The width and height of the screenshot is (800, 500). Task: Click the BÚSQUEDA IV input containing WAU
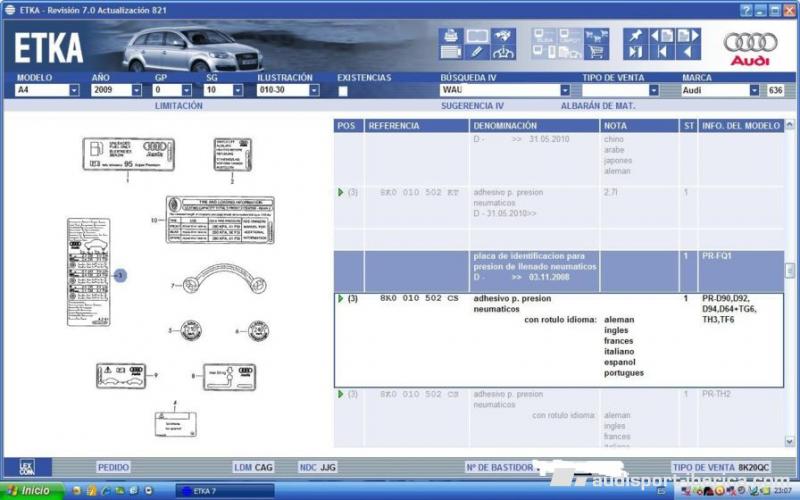[499, 90]
